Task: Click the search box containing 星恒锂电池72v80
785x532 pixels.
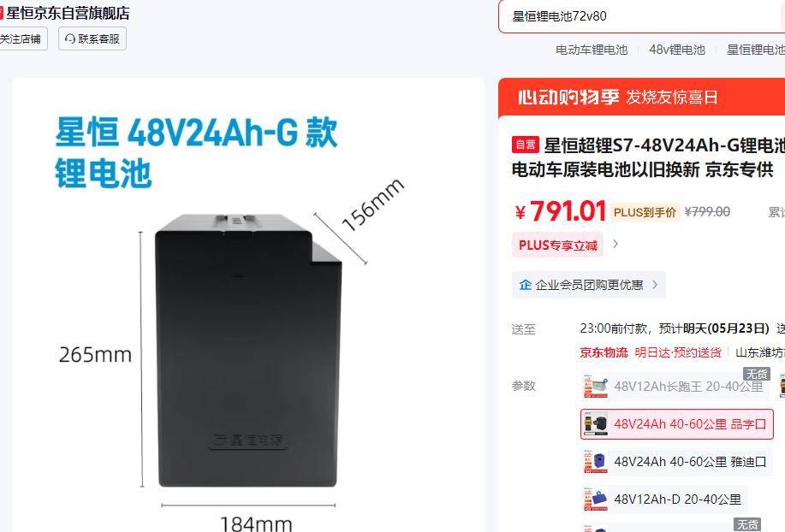Action: click(x=641, y=16)
